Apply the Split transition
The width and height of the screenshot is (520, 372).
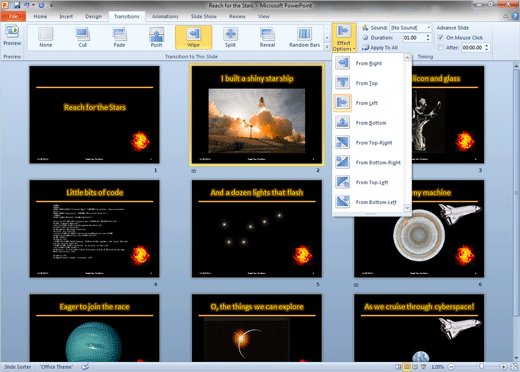(x=230, y=37)
